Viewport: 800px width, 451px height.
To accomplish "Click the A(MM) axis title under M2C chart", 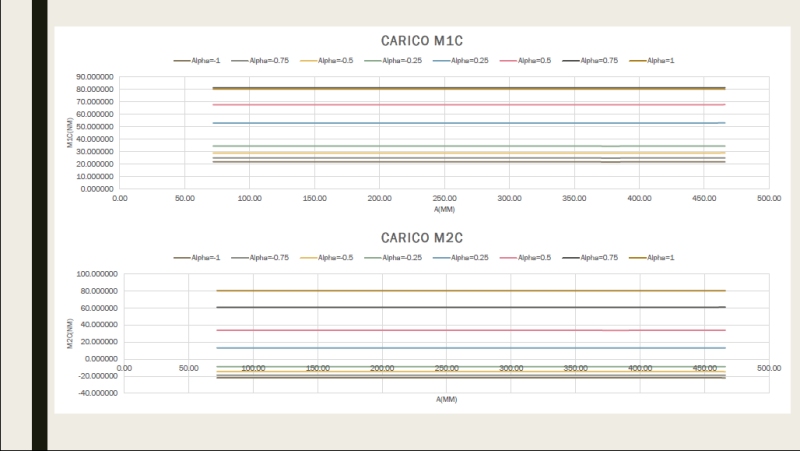I will coord(446,398).
